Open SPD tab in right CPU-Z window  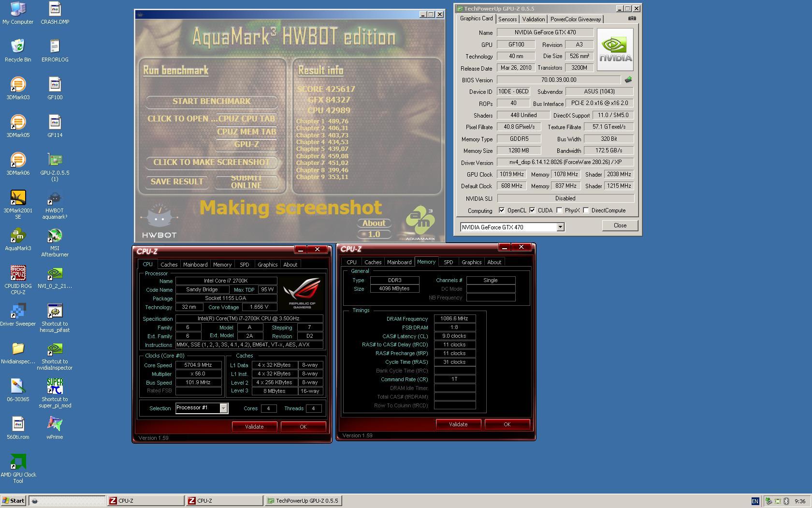[448, 262]
